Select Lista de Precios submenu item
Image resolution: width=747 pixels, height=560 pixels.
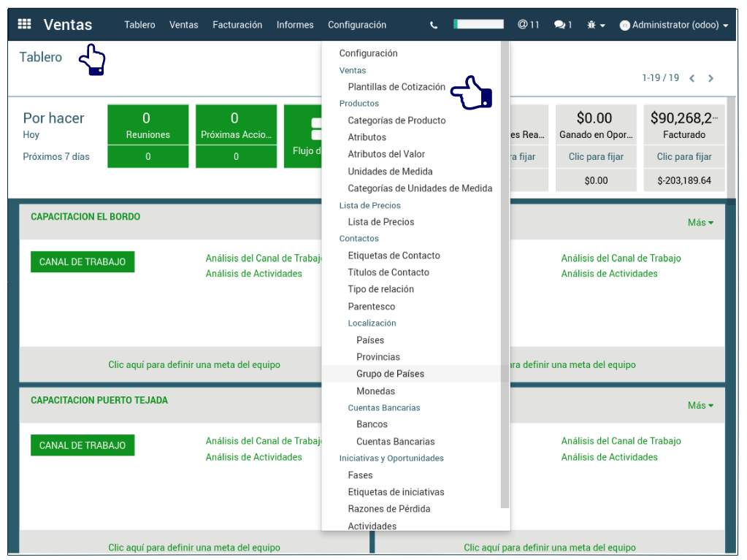pyautogui.click(x=380, y=222)
